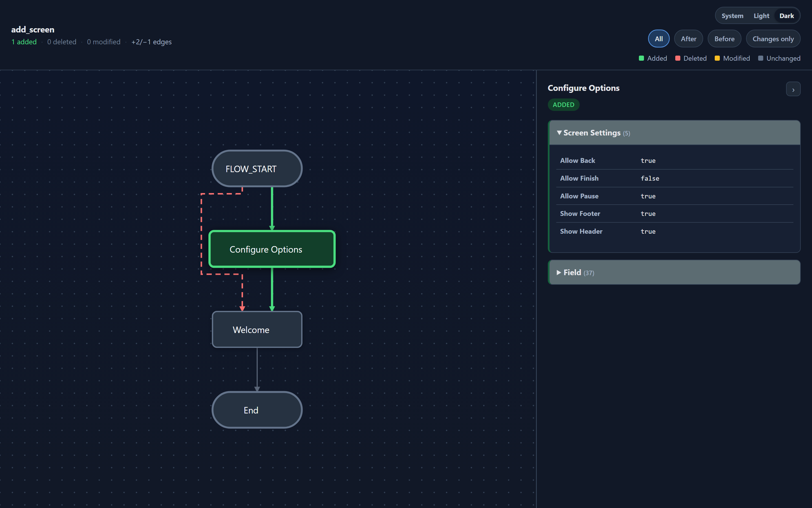
Task: Switch theme to System
Action: [x=732, y=16]
